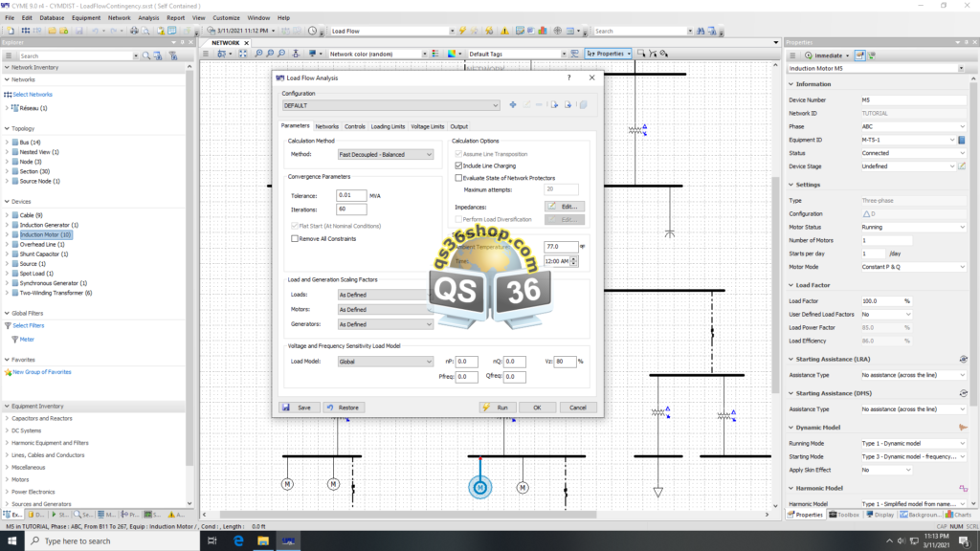Click the add configuration plus icon
The height and width of the screenshot is (551, 980).
(513, 104)
